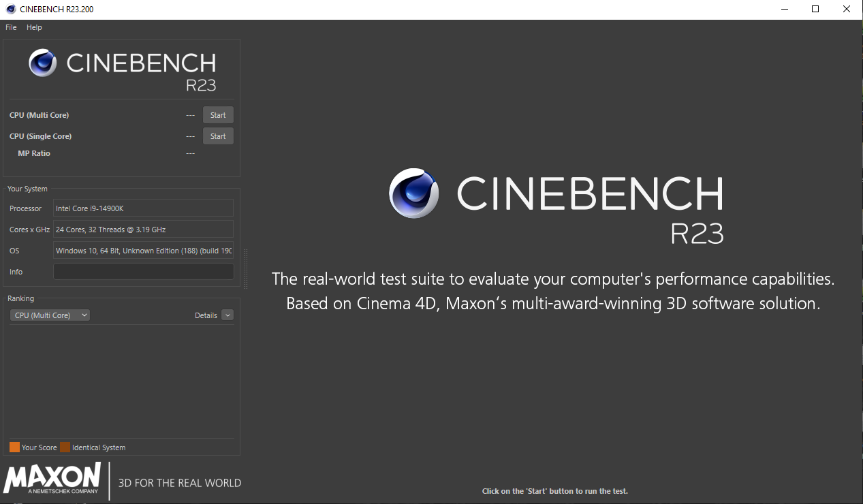
Task: Click the brown Identical System color swatch
Action: pyautogui.click(x=65, y=447)
